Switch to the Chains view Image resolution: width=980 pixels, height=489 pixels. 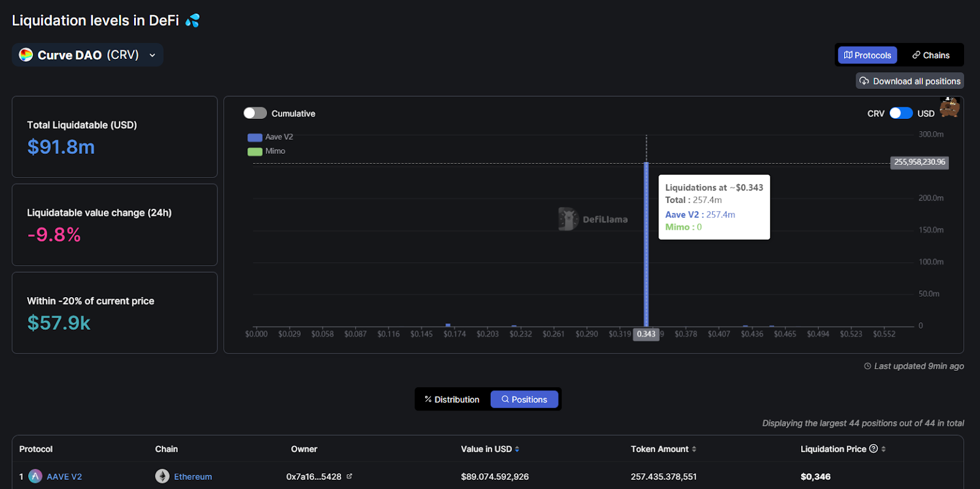pyautogui.click(x=931, y=55)
